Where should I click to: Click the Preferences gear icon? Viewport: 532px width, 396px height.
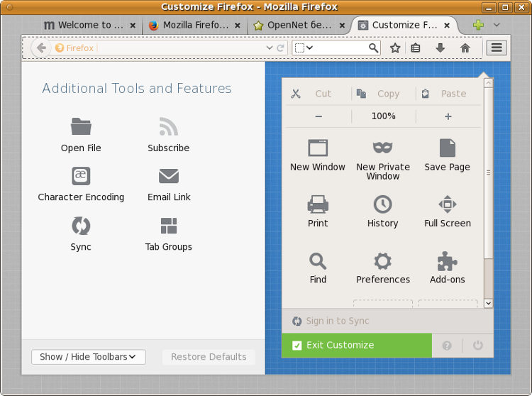pos(383,261)
